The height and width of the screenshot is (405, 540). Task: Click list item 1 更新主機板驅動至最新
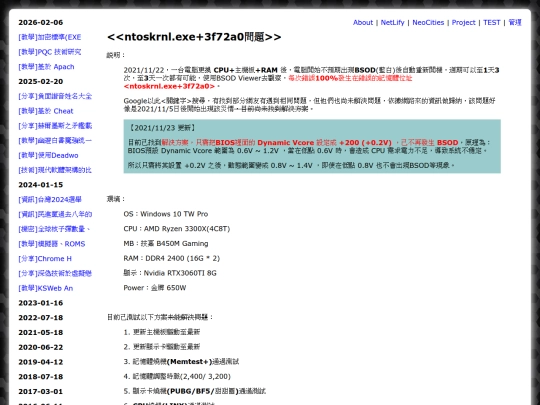pyautogui.click(x=162, y=332)
